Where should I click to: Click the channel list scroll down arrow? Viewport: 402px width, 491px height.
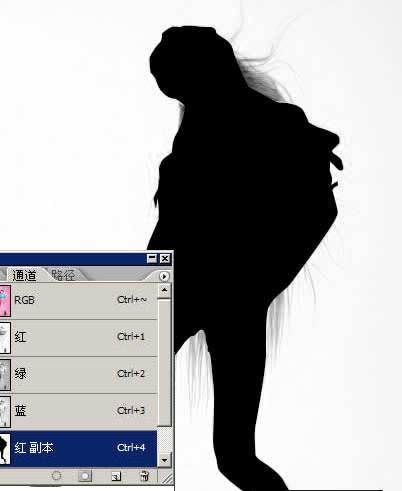tap(164, 460)
